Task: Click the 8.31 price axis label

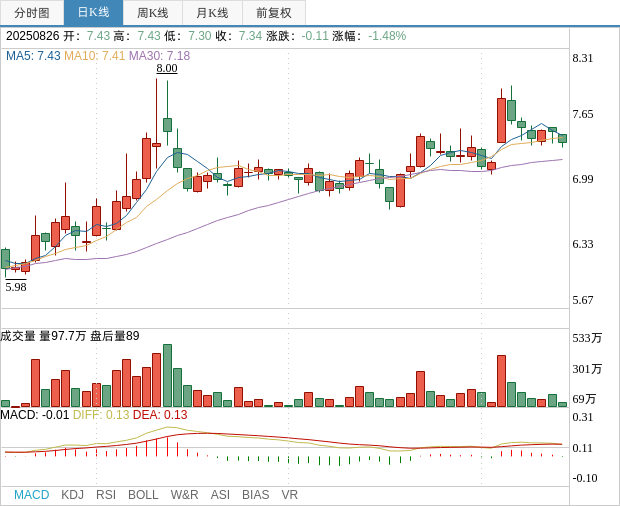Action: pyautogui.click(x=583, y=58)
